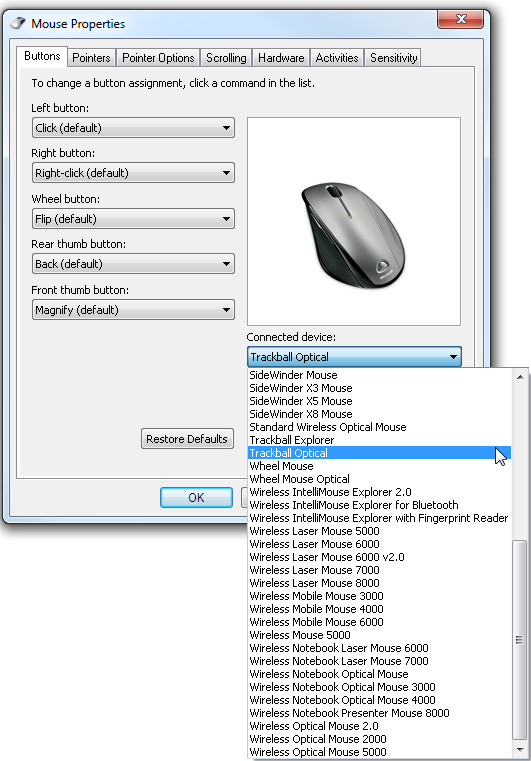Open the Rear thumb button dropdown
This screenshot has width=531, height=761.
pos(133,264)
